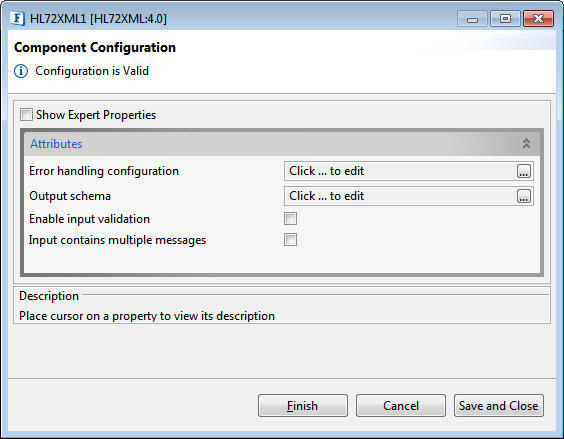Image resolution: width=564 pixels, height=439 pixels.
Task: Click the Description panel hint text
Action: [x=147, y=316]
